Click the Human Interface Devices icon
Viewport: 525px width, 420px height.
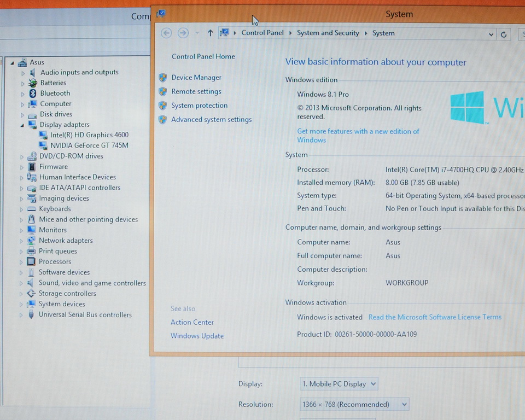(32, 177)
